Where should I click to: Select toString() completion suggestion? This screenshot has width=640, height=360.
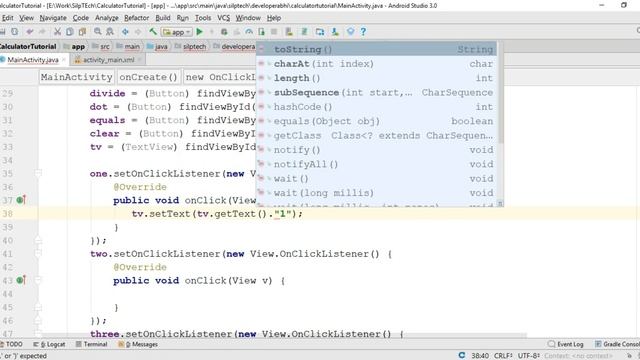[x=376, y=49]
